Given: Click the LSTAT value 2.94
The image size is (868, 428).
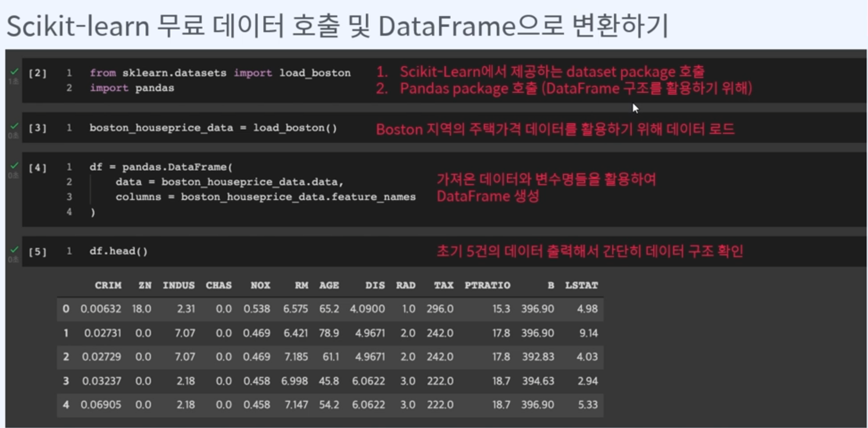Looking at the screenshot, I should tap(588, 381).
